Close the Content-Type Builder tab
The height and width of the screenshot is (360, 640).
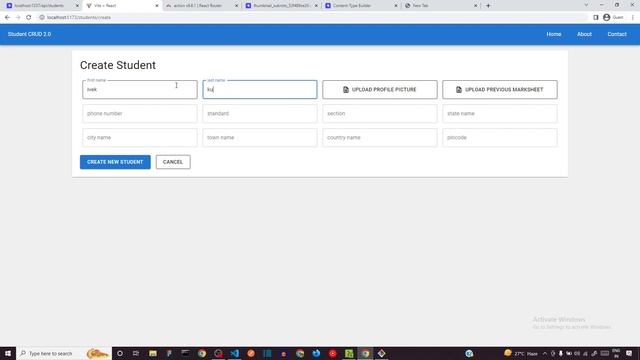(396, 6)
